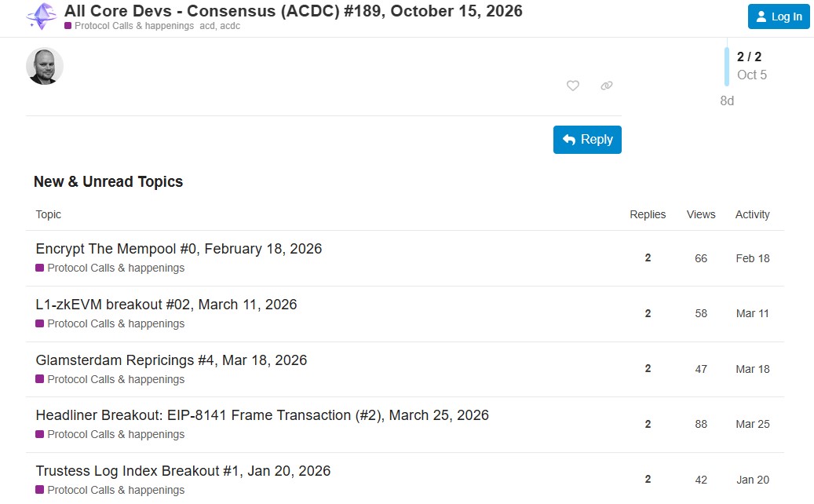The image size is (814, 504).
Task: Open L1-zkEVM breakout #02 topic
Action: click(166, 304)
